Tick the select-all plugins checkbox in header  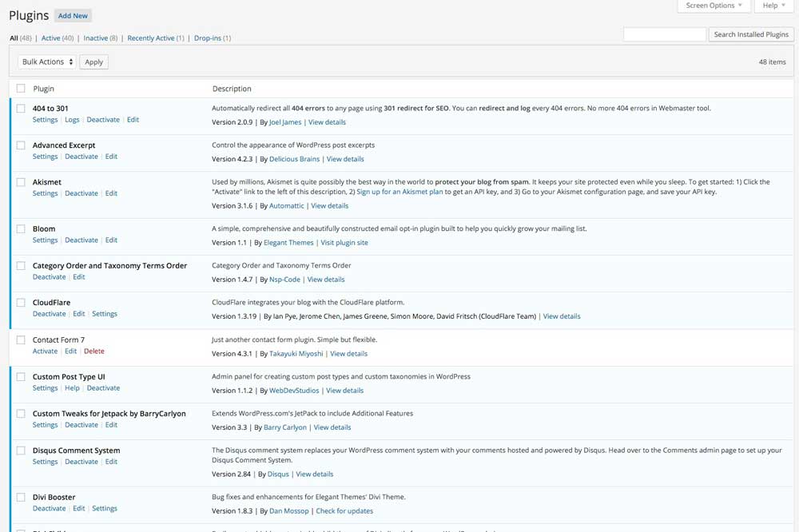pyautogui.click(x=21, y=88)
